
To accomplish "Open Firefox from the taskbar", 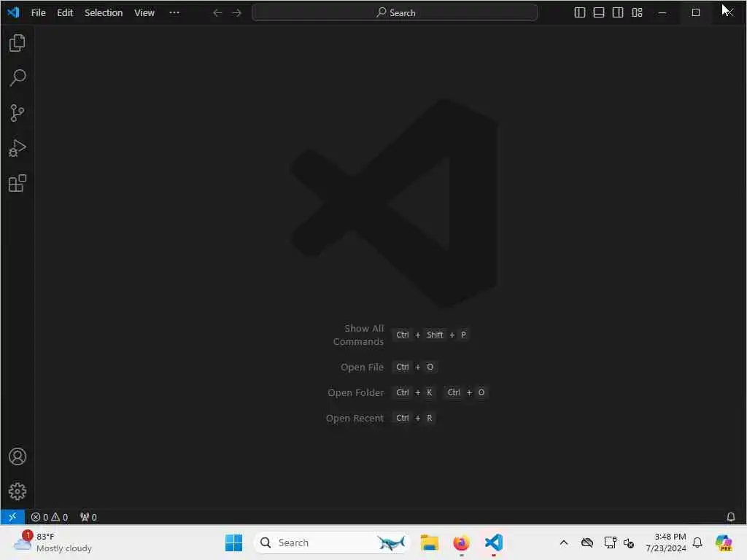I will pos(461,542).
